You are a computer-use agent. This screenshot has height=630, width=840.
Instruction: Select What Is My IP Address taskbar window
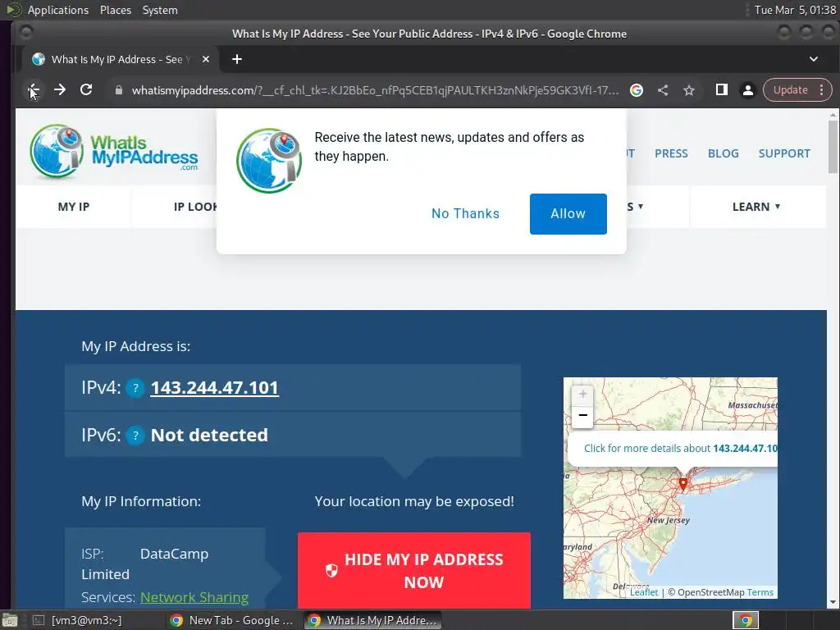tap(373, 620)
